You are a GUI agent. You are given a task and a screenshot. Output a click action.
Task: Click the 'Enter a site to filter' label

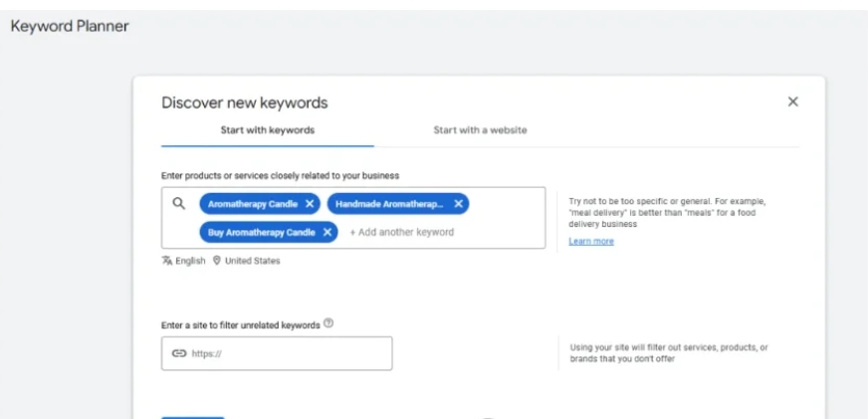click(241, 325)
